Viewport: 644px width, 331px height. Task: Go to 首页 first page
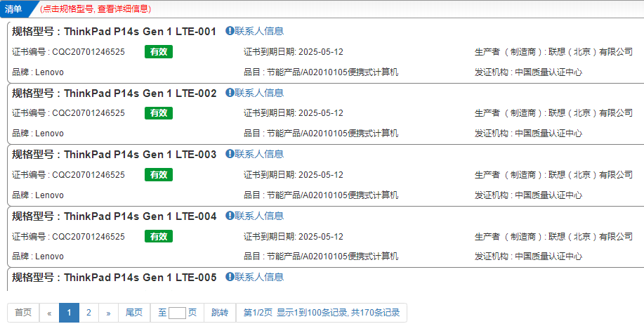click(23, 313)
